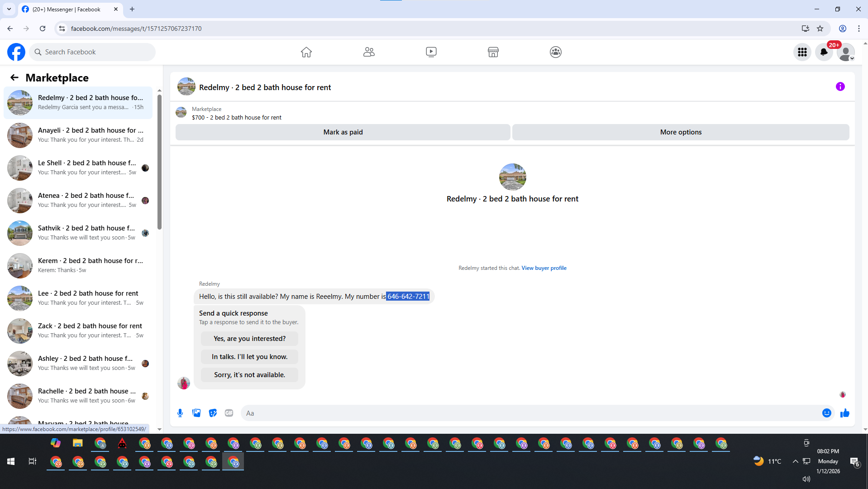Click the Mark as paid button
This screenshot has height=489, width=868.
tap(343, 132)
